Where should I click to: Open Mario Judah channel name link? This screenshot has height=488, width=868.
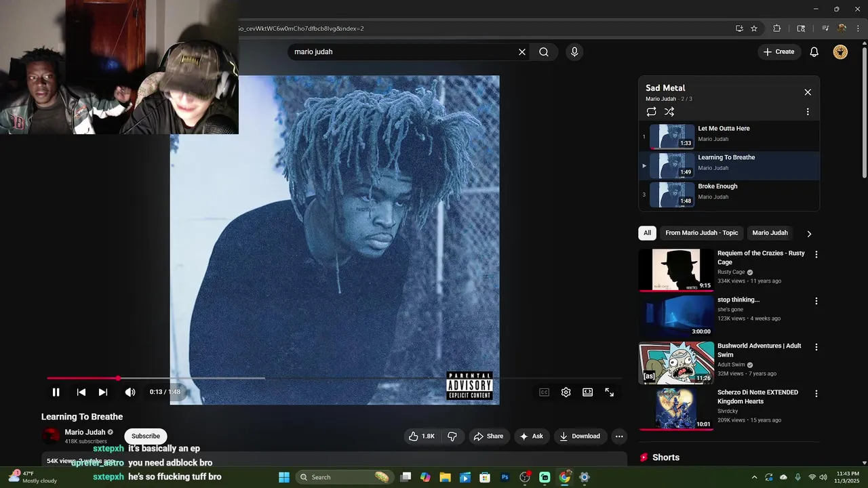tap(85, 432)
